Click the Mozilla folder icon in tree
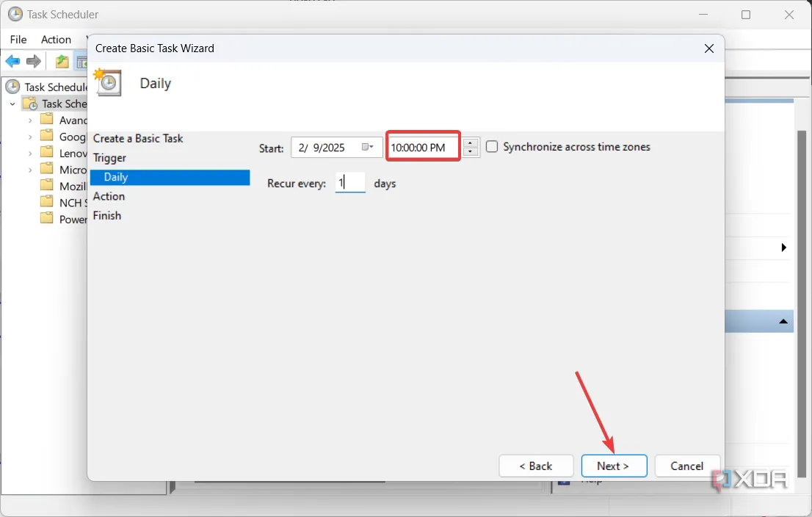The image size is (812, 517). (x=47, y=186)
